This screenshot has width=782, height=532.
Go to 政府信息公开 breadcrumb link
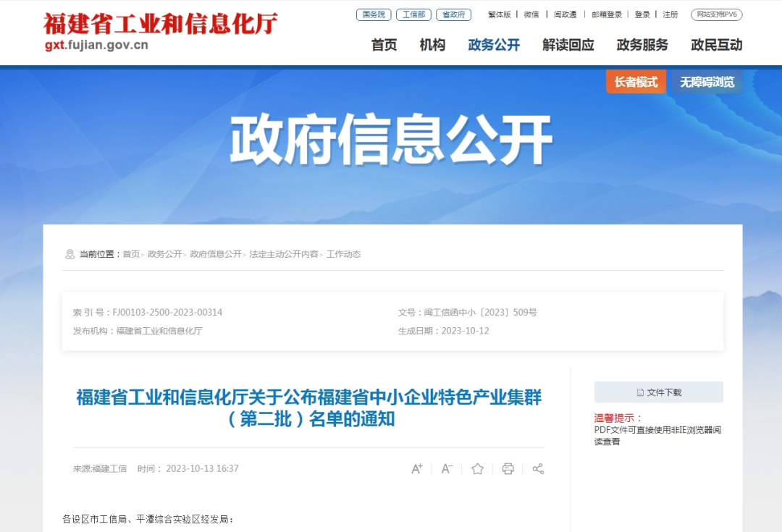pyautogui.click(x=216, y=254)
